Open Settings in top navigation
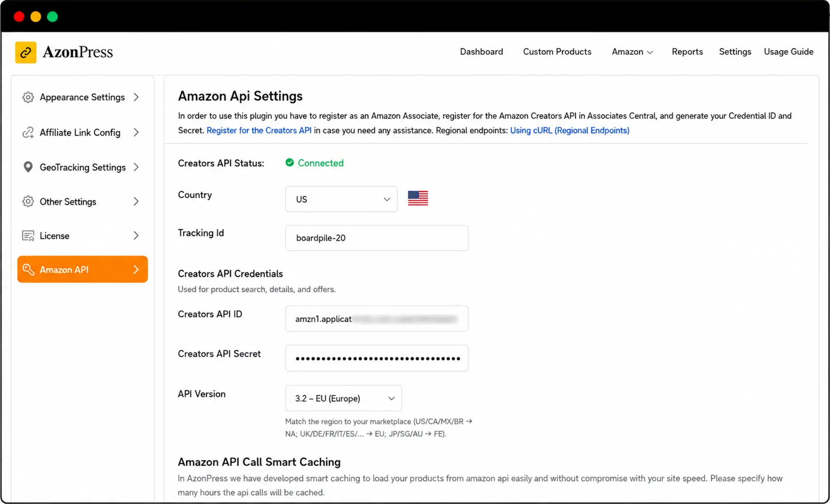The width and height of the screenshot is (830, 504). [x=735, y=52]
